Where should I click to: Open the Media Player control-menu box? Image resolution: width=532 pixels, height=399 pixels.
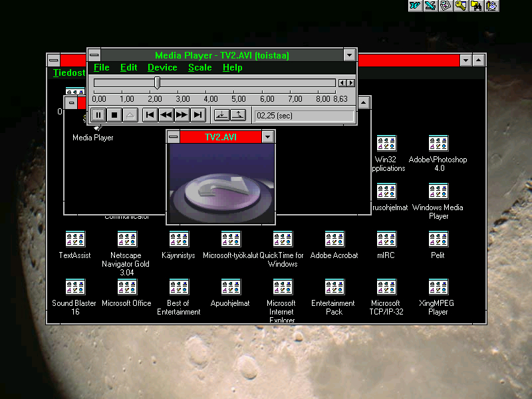94,55
